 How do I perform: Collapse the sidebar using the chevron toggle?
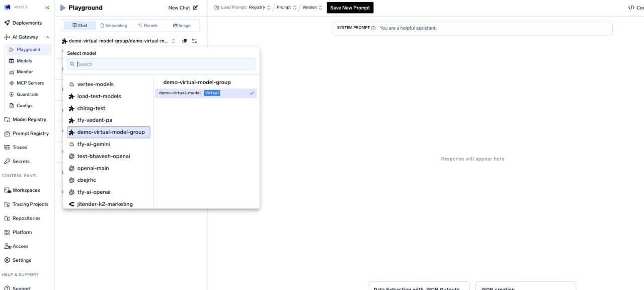pyautogui.click(x=47, y=7)
